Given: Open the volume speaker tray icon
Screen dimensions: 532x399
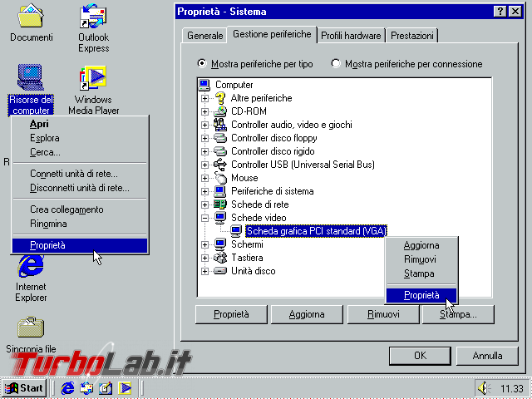Looking at the screenshot, I should click(484, 388).
